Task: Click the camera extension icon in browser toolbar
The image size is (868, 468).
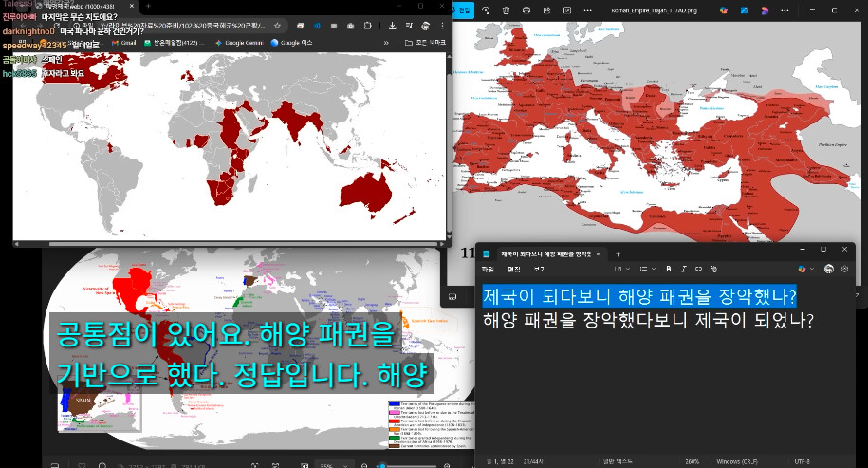Action: [x=350, y=26]
